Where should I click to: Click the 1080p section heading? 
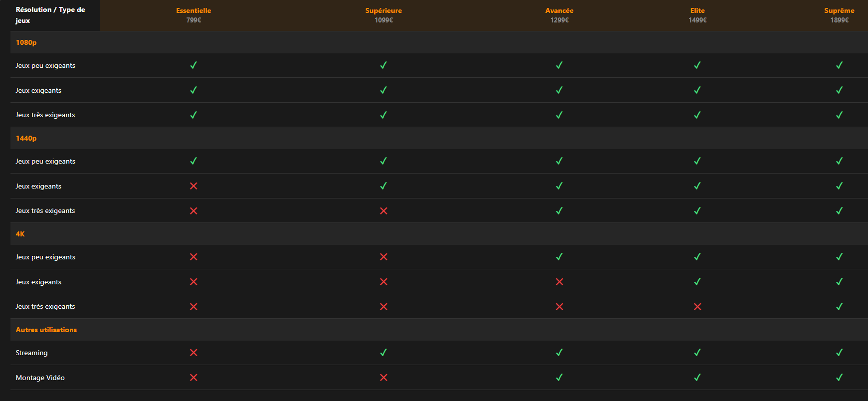point(26,42)
